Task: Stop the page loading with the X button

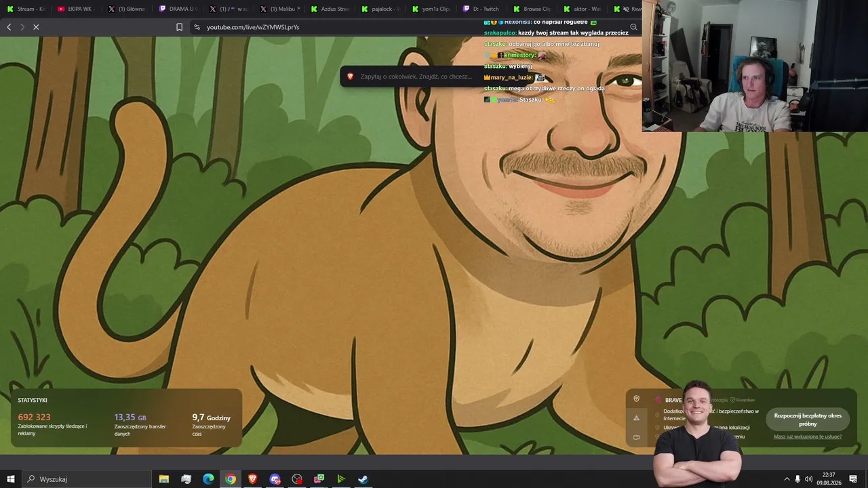Action: 36,27
